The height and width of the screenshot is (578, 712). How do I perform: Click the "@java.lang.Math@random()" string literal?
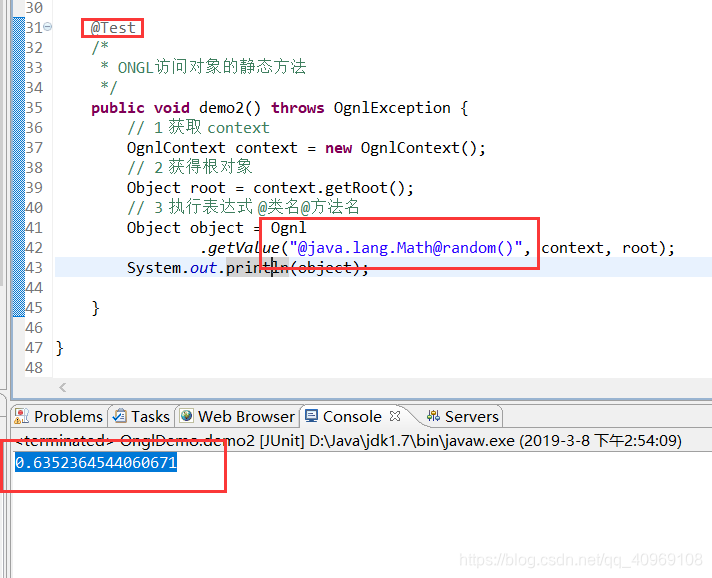coord(406,248)
